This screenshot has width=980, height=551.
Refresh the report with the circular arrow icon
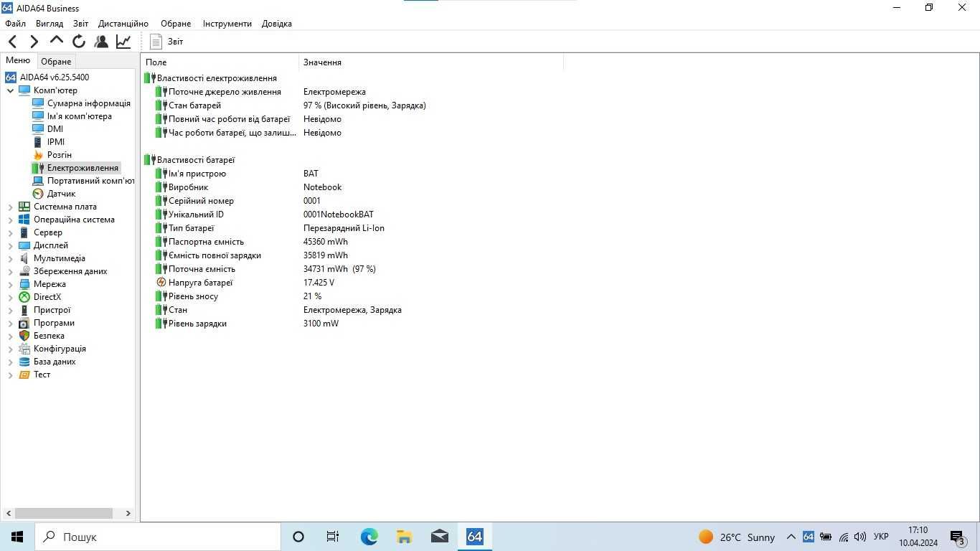point(79,42)
